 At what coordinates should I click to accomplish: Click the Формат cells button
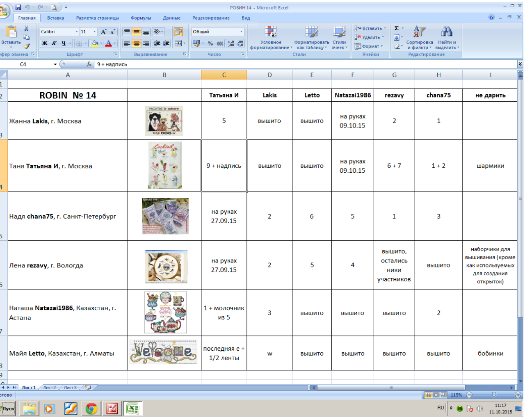[369, 46]
